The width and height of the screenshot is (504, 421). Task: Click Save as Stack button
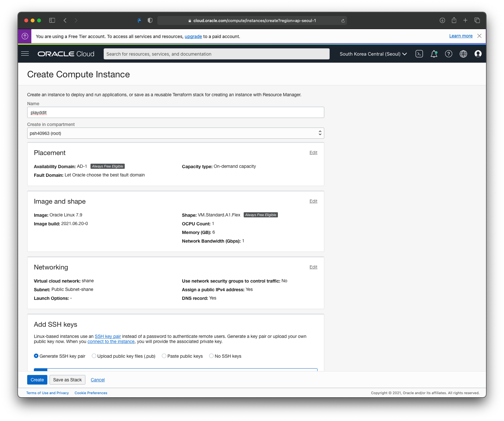tap(67, 380)
